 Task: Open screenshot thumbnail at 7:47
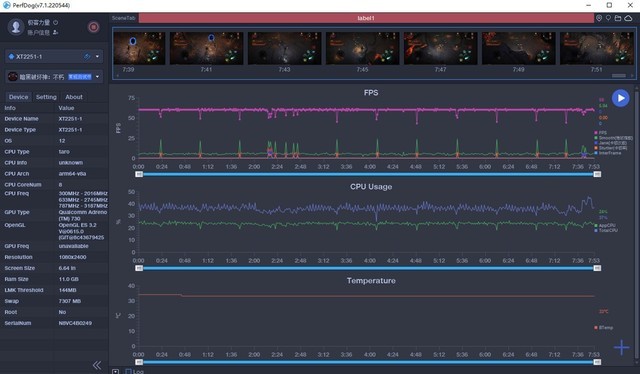(x=440, y=48)
